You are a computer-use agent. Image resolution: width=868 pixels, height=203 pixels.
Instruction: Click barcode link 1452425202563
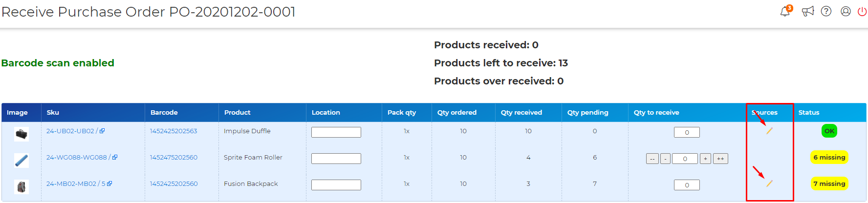pos(174,131)
